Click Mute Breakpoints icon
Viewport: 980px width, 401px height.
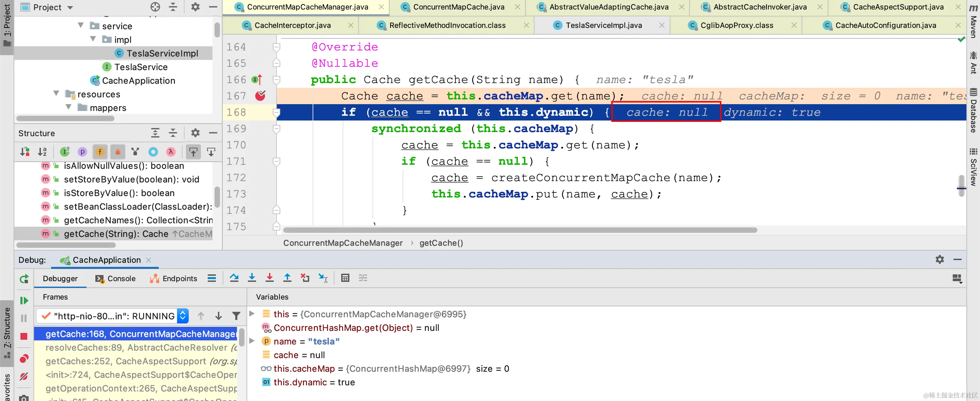click(x=24, y=376)
